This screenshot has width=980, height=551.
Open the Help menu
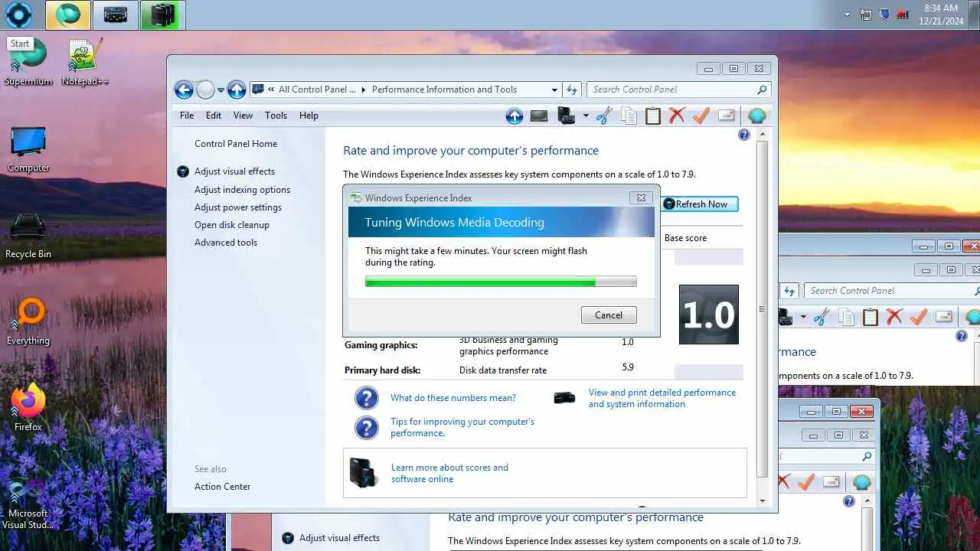(x=309, y=116)
